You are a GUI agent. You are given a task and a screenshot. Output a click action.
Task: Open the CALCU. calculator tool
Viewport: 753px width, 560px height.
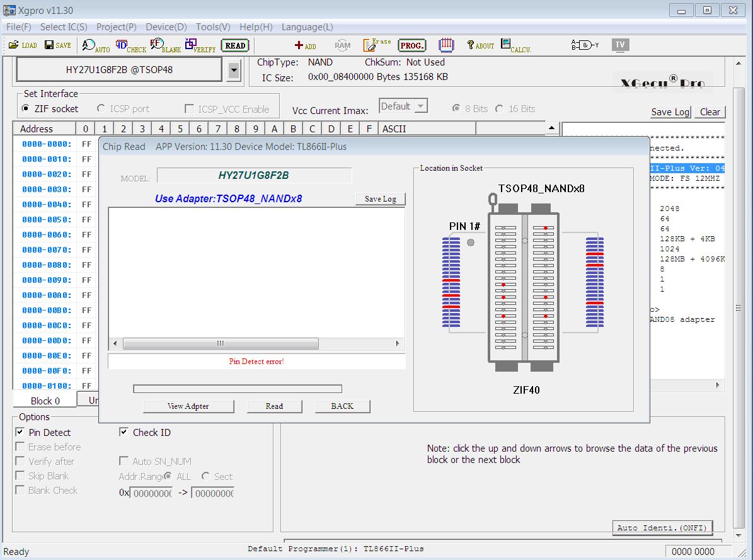515,45
